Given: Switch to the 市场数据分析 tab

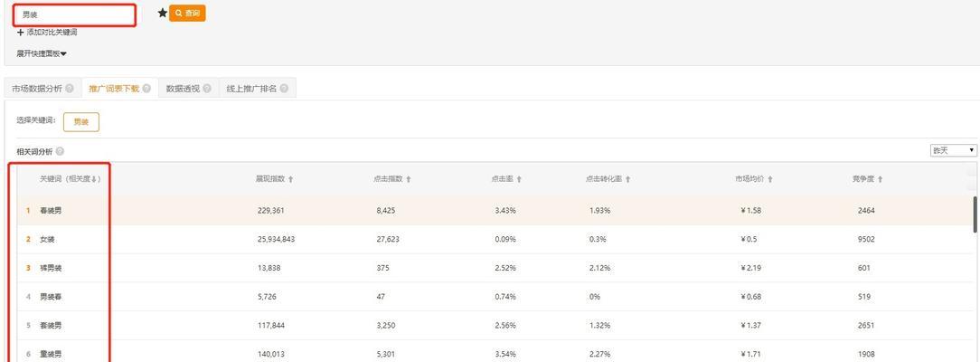Looking at the screenshot, I should [42, 89].
